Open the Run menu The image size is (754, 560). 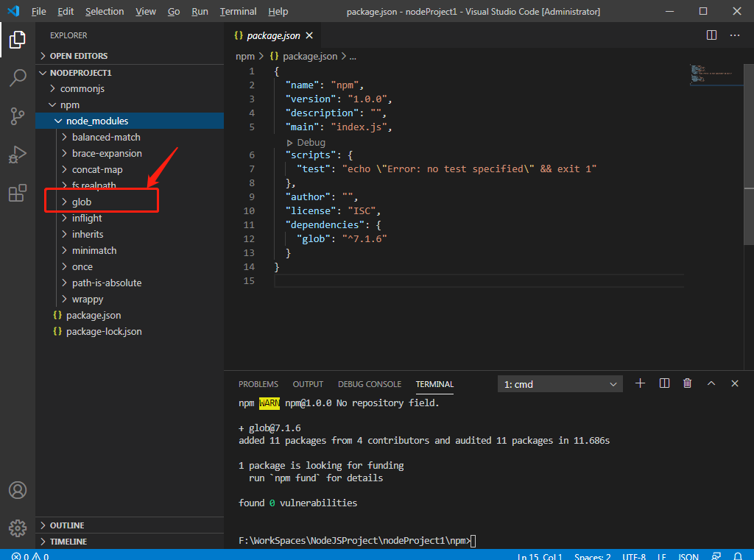[200, 11]
